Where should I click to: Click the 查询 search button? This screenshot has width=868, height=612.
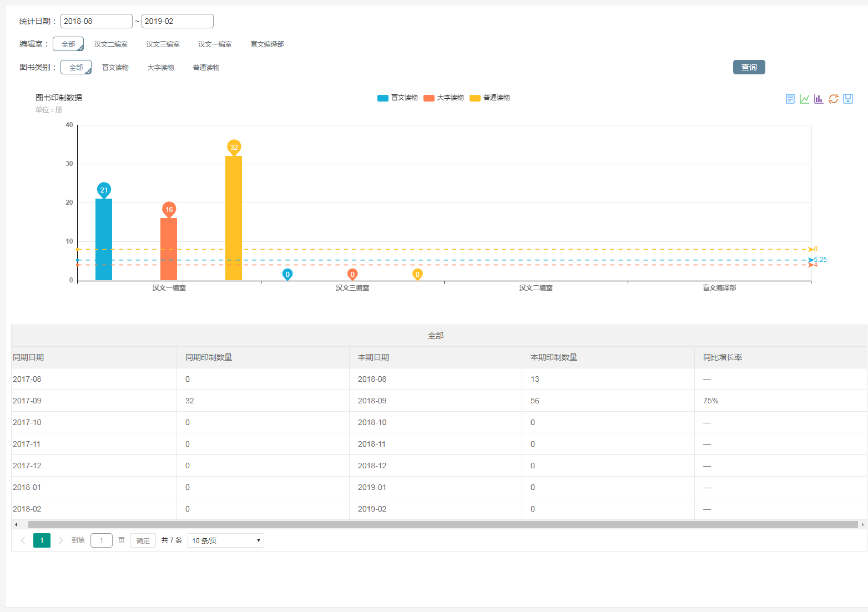(x=749, y=67)
